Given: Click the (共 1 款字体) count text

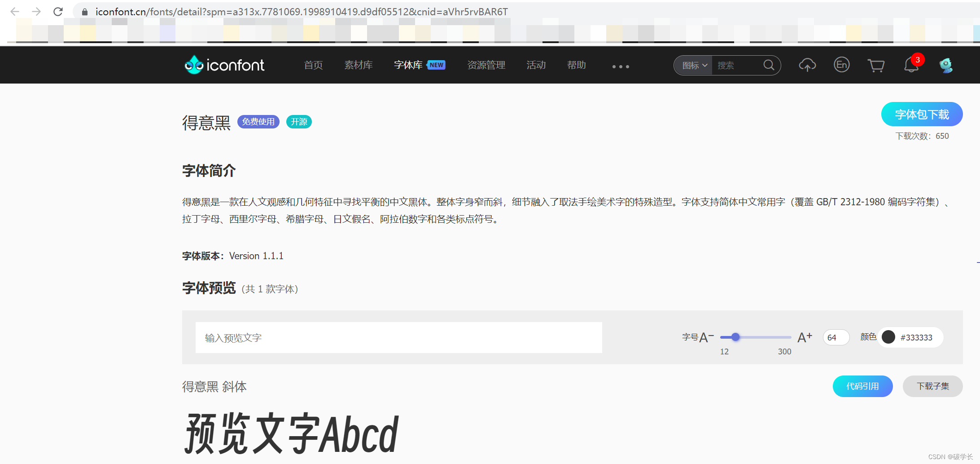Looking at the screenshot, I should click(270, 289).
